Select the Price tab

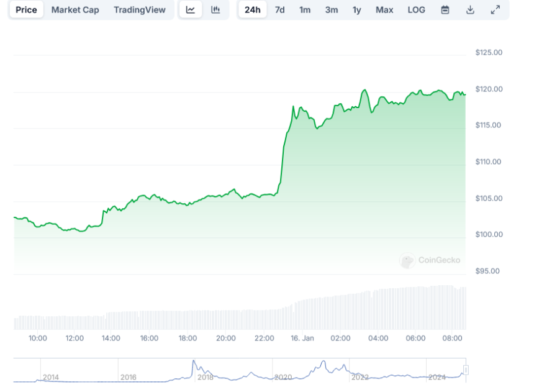26,10
